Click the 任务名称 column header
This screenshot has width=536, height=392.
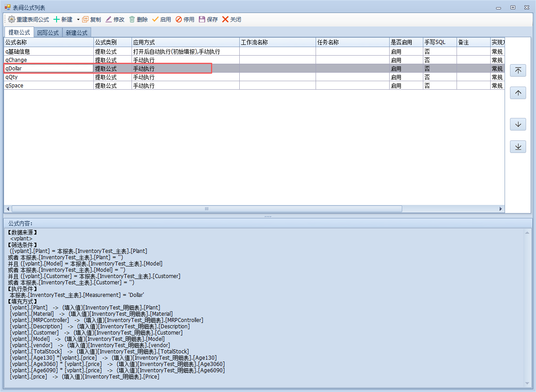coord(352,42)
